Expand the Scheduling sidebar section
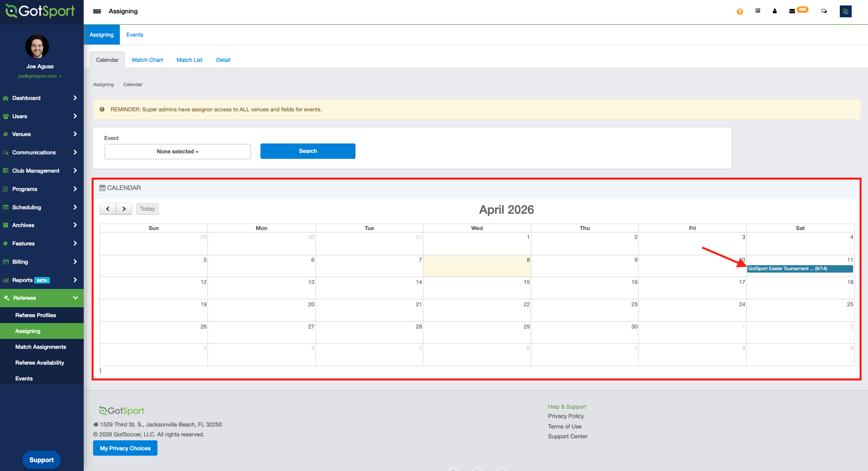 42,207
